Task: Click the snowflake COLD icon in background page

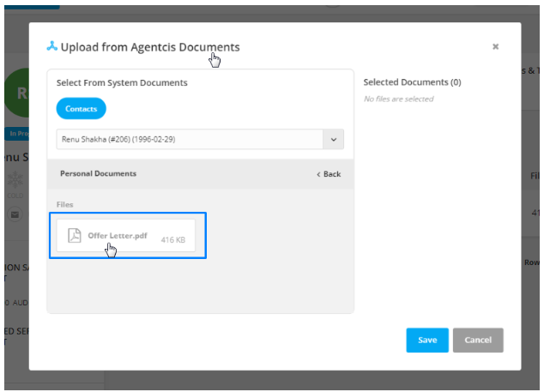Action: (x=15, y=180)
